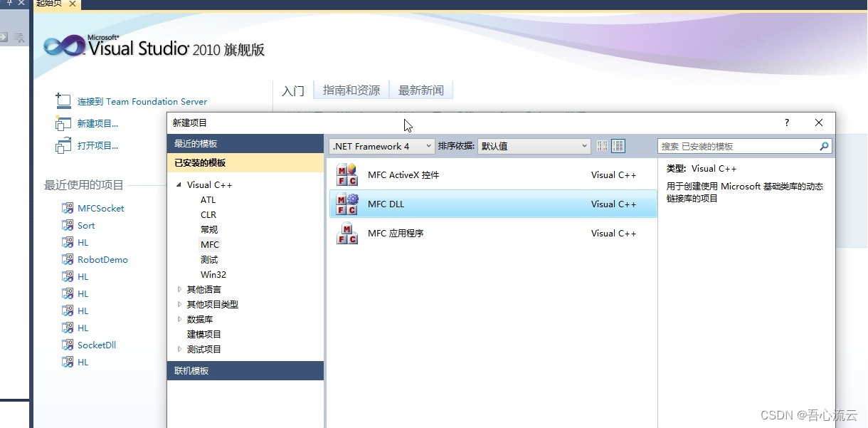868x428 pixels.
Task: Open recent project MFCSocket
Action: (x=101, y=208)
